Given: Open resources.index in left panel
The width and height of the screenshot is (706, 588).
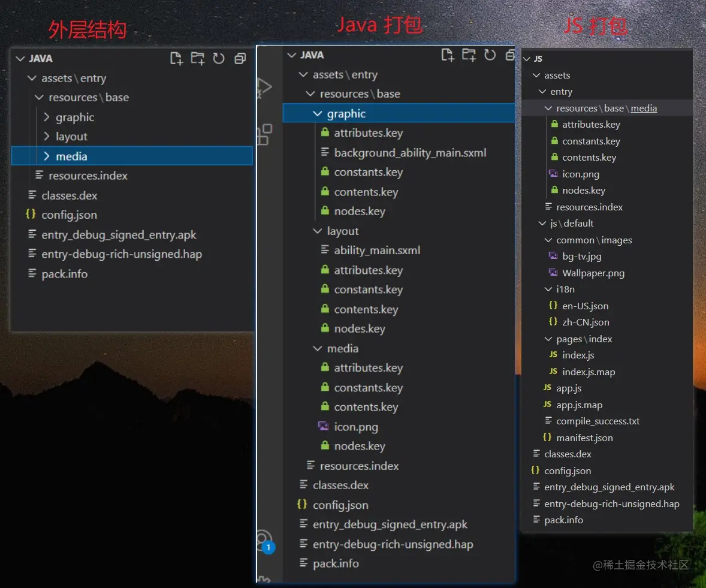Looking at the screenshot, I should click(88, 176).
